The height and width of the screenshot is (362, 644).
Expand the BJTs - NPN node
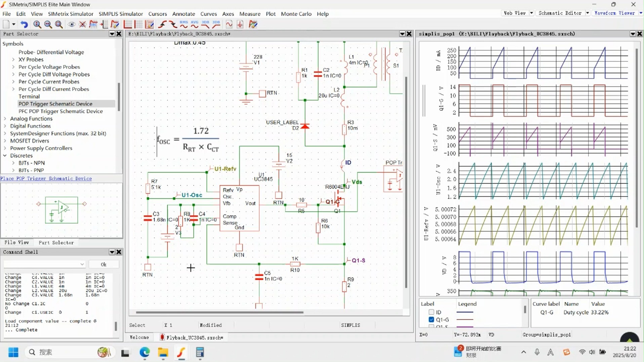click(x=13, y=163)
